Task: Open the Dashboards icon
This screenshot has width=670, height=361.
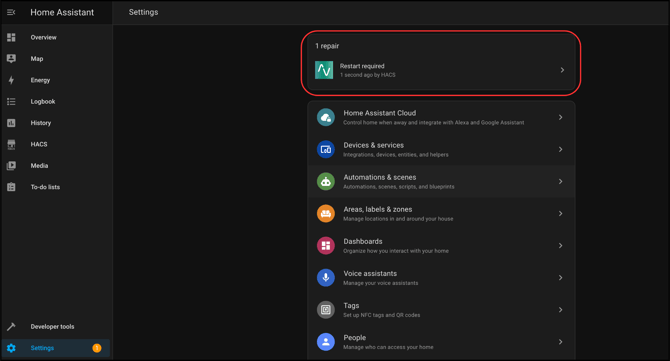Action: coord(326,246)
